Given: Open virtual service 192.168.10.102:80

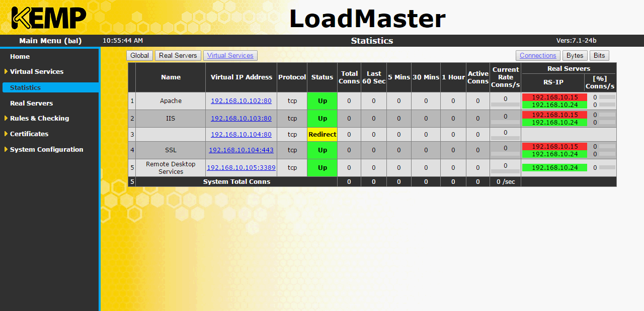Looking at the screenshot, I should tap(241, 101).
